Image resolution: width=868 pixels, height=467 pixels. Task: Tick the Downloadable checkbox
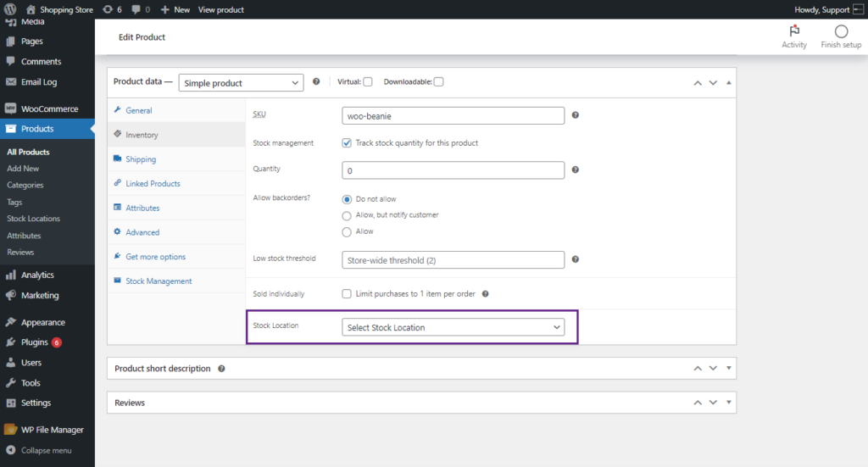click(x=438, y=82)
